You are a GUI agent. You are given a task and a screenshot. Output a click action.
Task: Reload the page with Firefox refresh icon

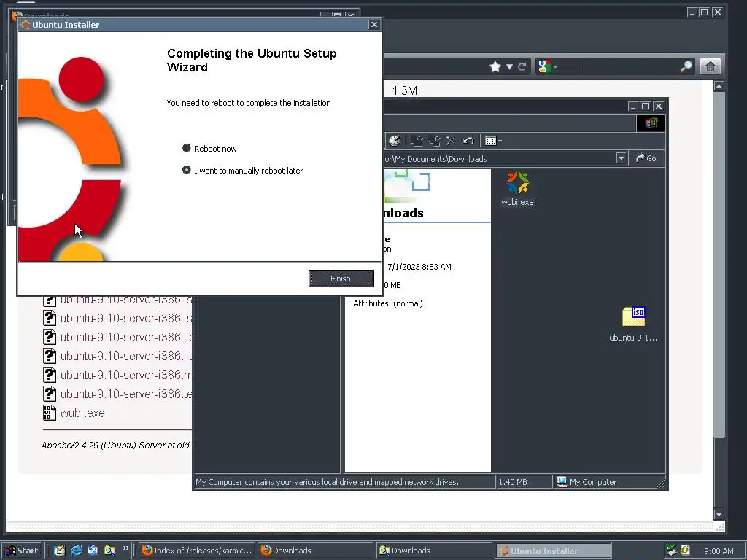(522, 66)
